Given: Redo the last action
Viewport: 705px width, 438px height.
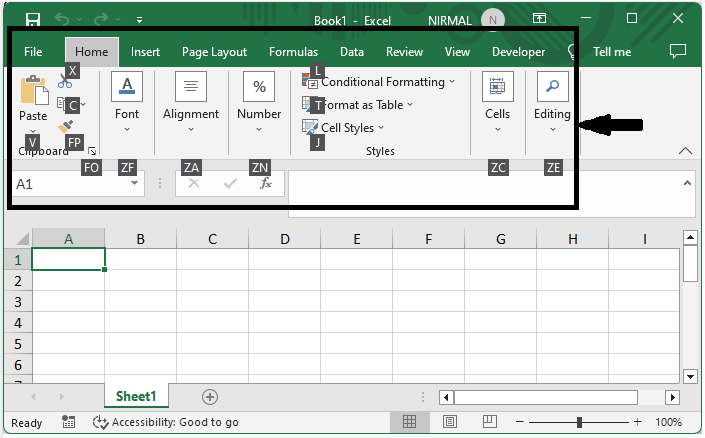Looking at the screenshot, I should coord(101,20).
